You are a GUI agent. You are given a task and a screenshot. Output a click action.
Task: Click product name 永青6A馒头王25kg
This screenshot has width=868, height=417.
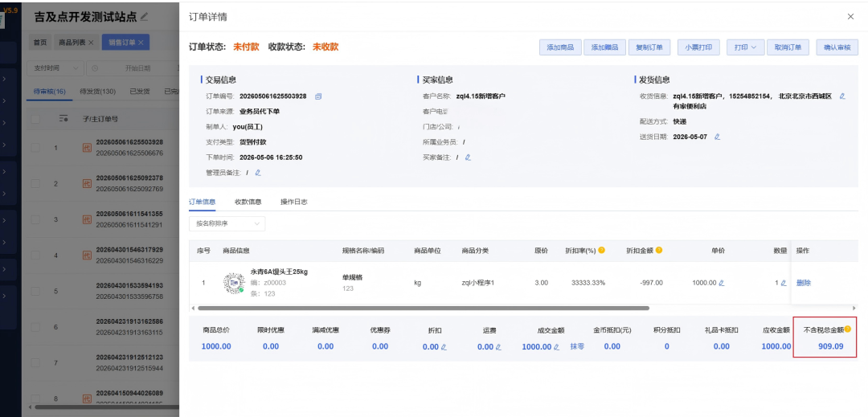279,272
